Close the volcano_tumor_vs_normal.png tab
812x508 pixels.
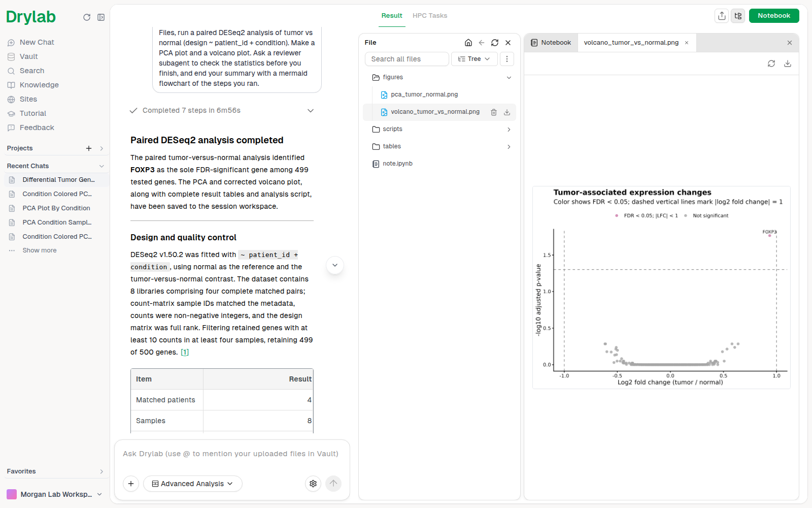pos(687,43)
